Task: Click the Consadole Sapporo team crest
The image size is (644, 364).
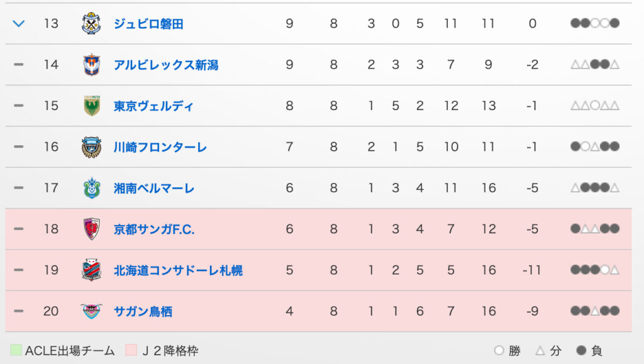Action: [x=91, y=270]
